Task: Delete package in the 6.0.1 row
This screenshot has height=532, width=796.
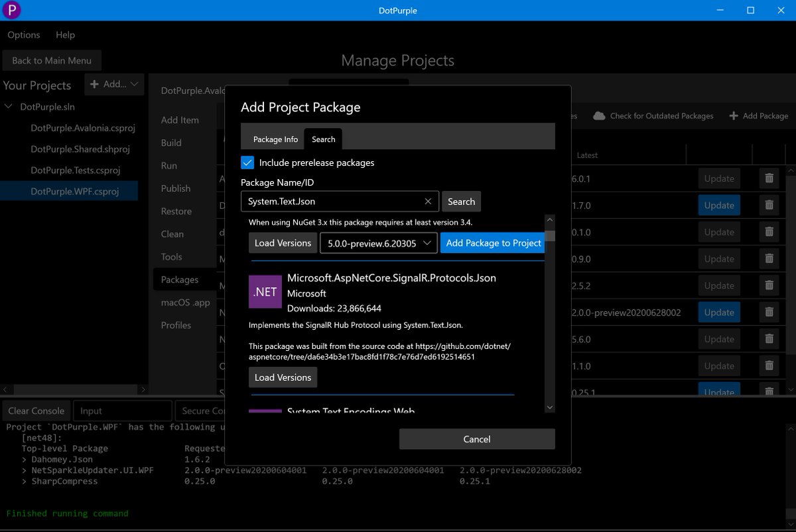Action: (769, 178)
